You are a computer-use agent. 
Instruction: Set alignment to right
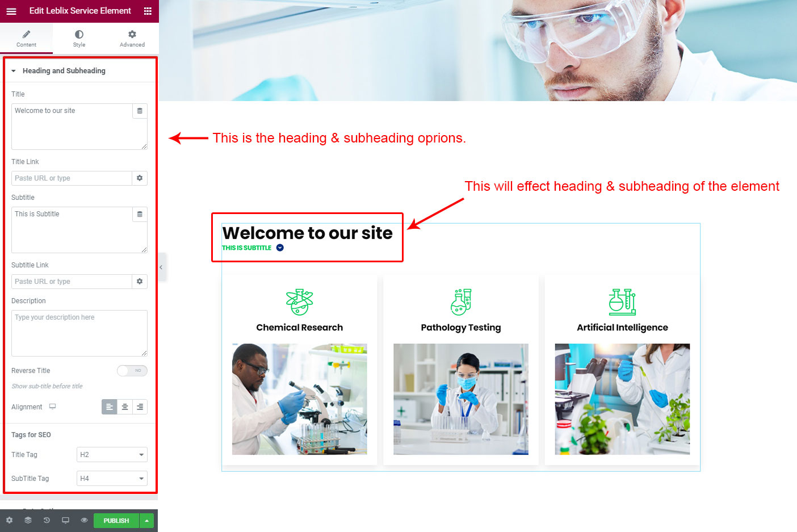(140, 407)
